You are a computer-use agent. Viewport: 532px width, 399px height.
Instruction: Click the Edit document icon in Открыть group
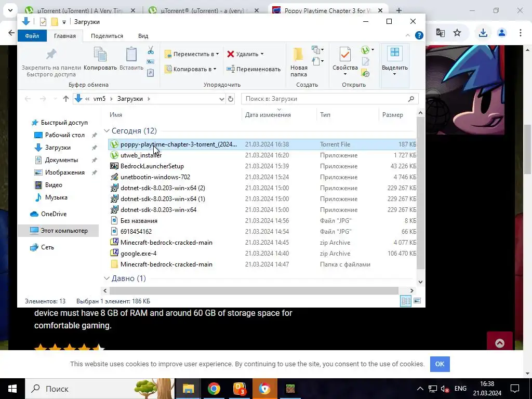365,62
